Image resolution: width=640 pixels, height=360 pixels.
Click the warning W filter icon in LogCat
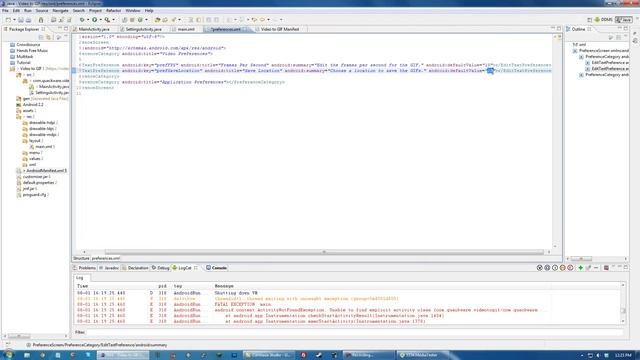pos(563,268)
